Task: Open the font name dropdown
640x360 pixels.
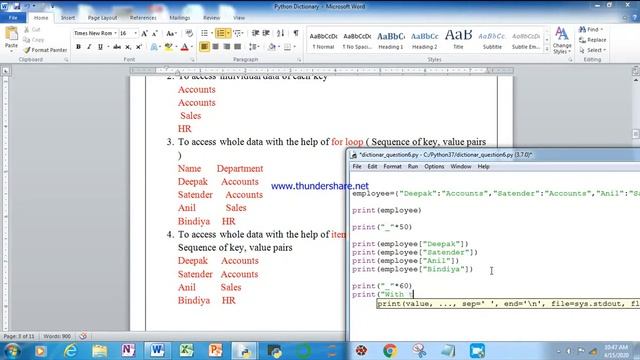Action: 115,33
